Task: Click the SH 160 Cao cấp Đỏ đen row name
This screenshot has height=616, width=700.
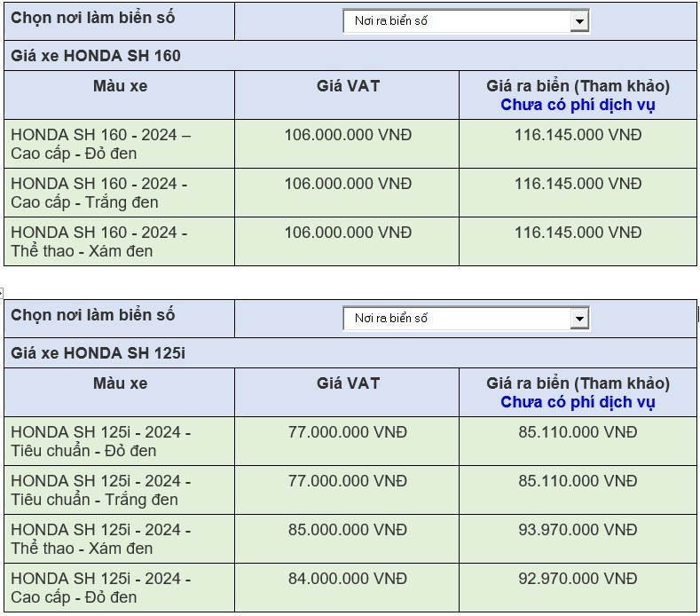Action: (100, 144)
